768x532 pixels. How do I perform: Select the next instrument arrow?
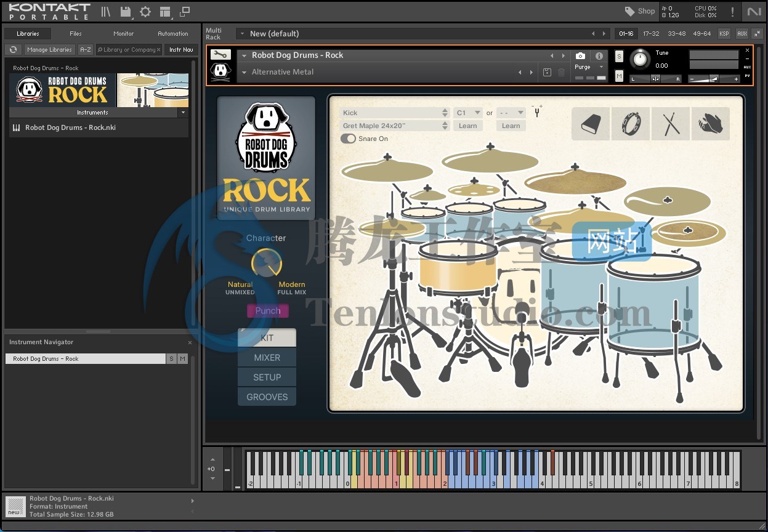pyautogui.click(x=563, y=55)
